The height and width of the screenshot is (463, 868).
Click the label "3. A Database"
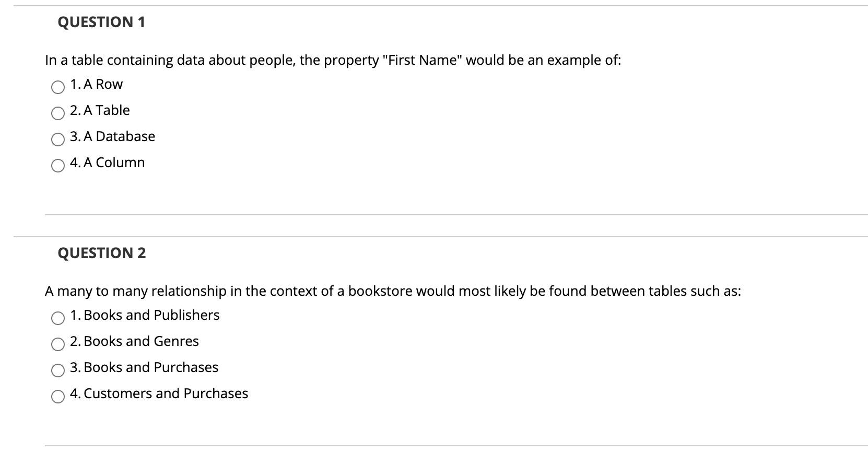click(x=112, y=136)
